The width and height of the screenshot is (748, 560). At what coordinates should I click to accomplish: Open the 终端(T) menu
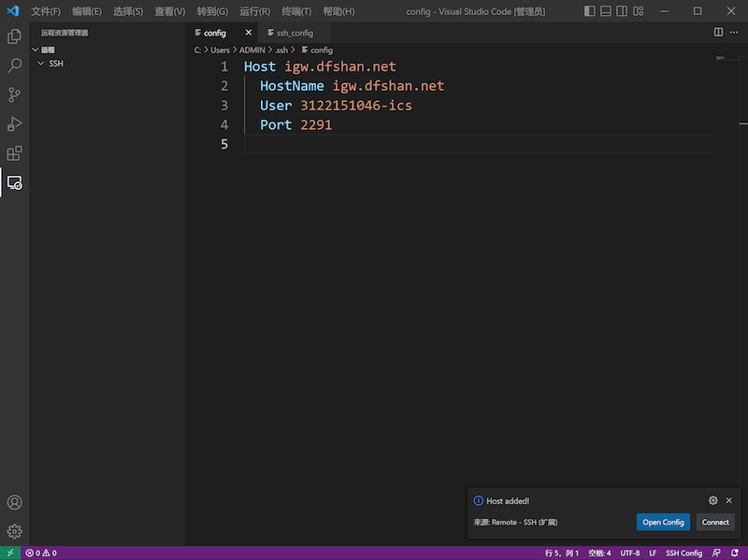tap(295, 11)
